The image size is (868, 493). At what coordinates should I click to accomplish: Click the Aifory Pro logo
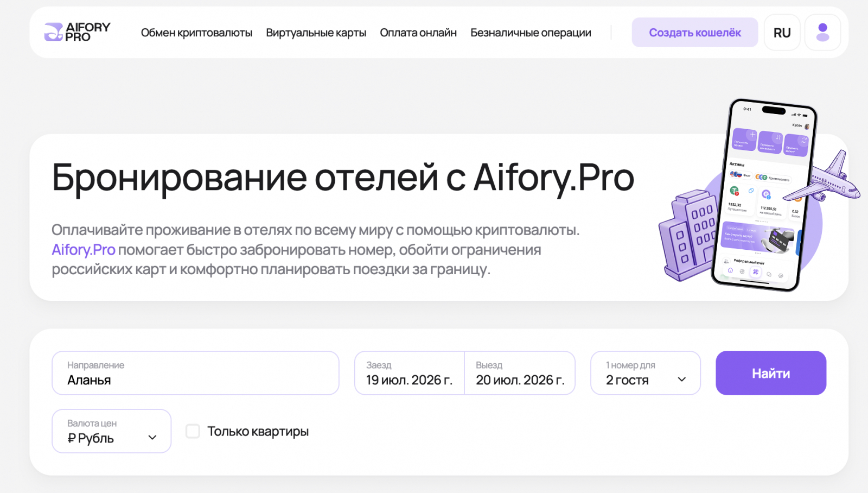point(77,32)
